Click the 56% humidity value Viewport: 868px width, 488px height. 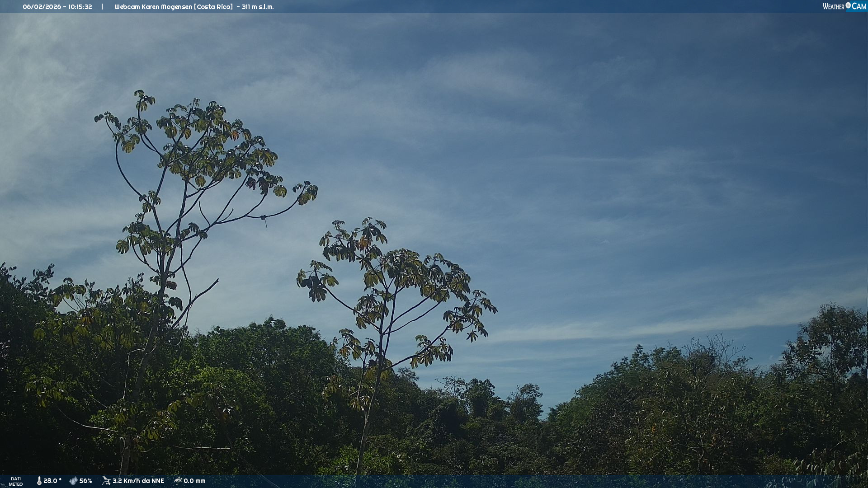(x=86, y=481)
